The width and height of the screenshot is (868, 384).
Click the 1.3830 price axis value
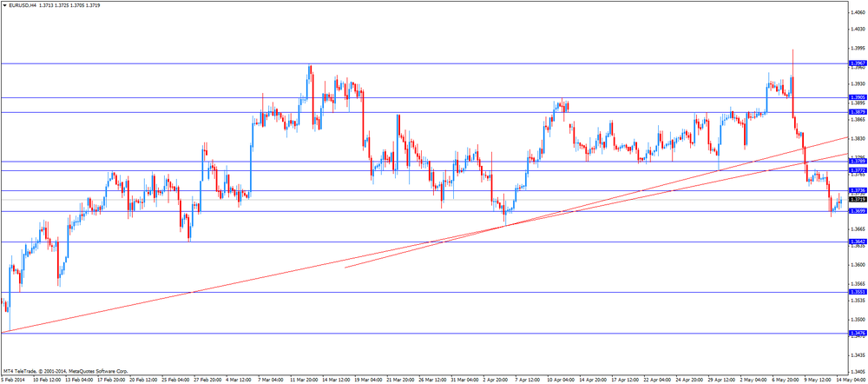[858, 138]
